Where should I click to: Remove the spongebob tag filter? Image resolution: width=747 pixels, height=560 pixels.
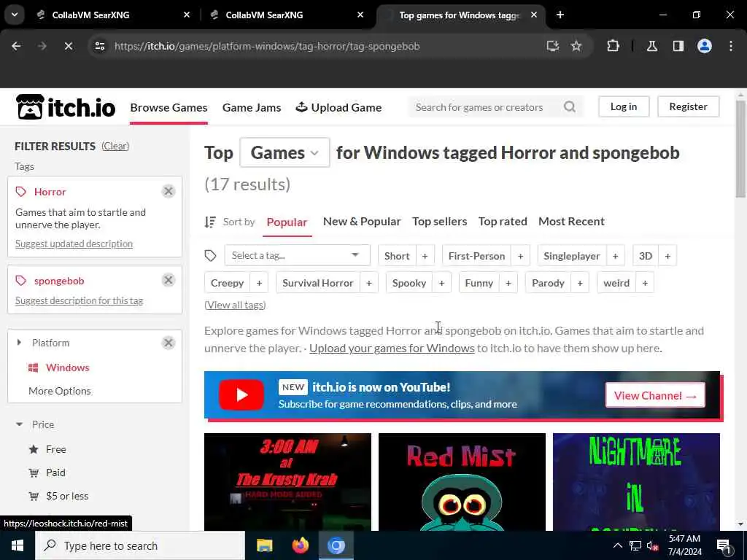[x=169, y=280]
